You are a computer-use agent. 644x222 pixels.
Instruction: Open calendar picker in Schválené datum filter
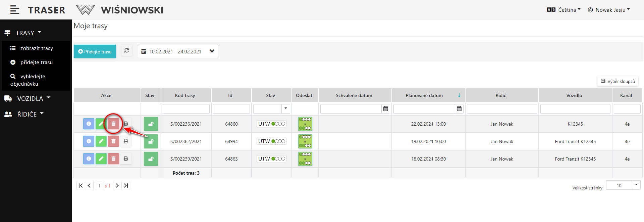pyautogui.click(x=386, y=109)
